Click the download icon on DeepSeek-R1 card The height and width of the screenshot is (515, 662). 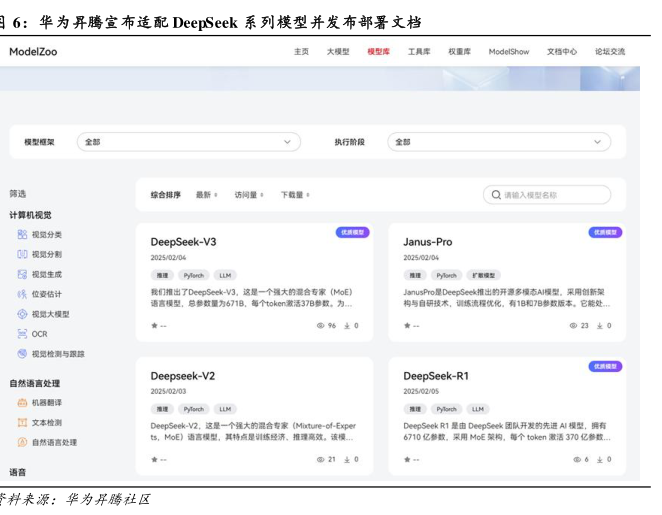click(x=600, y=459)
